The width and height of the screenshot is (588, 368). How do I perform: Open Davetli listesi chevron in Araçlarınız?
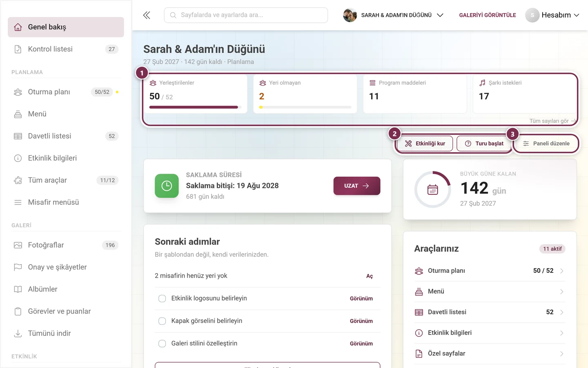pyautogui.click(x=562, y=312)
